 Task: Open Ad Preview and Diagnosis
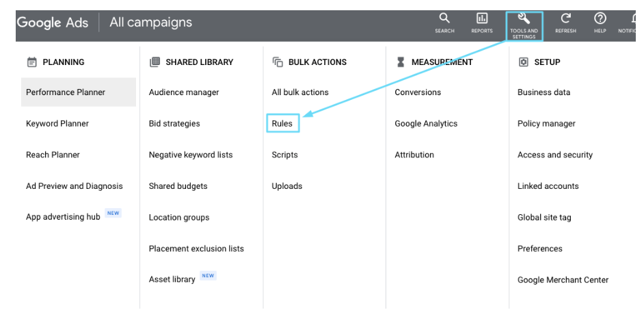[x=75, y=186]
